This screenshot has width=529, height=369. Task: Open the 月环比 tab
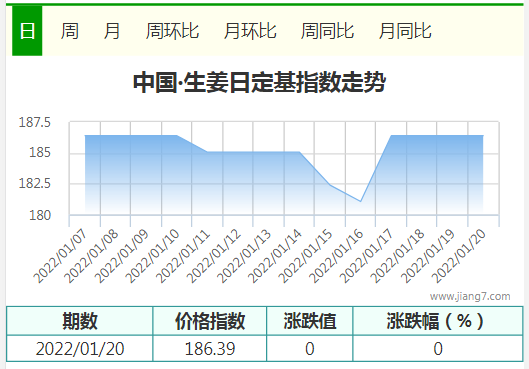point(250,31)
